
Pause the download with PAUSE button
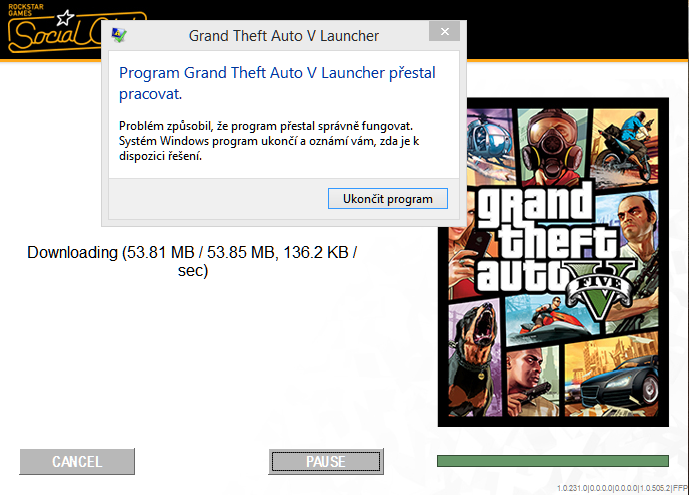click(x=326, y=461)
